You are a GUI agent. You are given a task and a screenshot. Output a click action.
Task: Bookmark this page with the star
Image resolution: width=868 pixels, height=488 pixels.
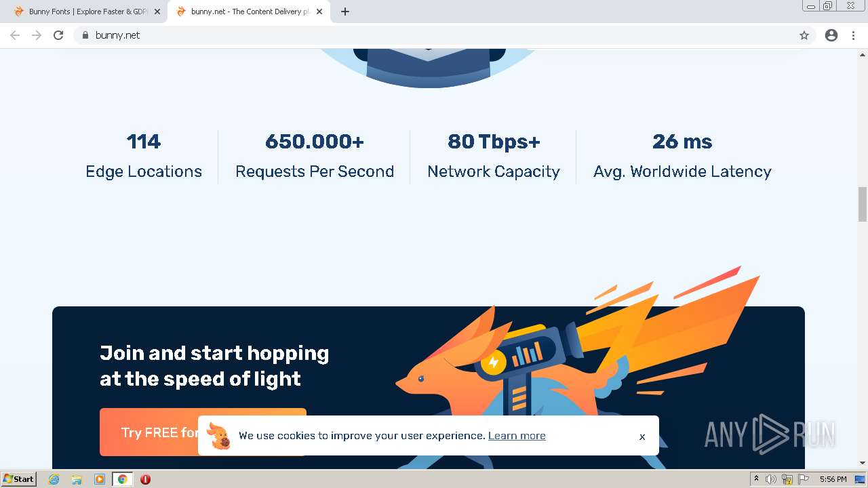click(804, 35)
